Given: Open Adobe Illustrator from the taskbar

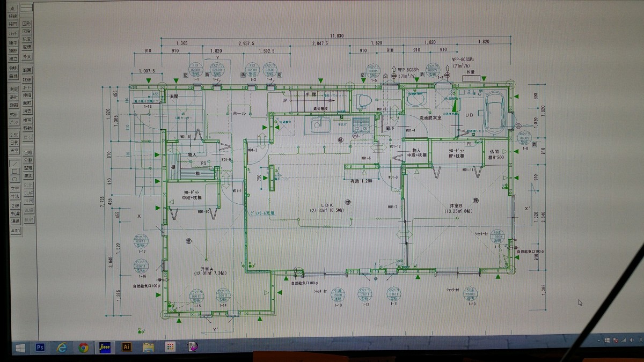Looking at the screenshot, I should [127, 348].
